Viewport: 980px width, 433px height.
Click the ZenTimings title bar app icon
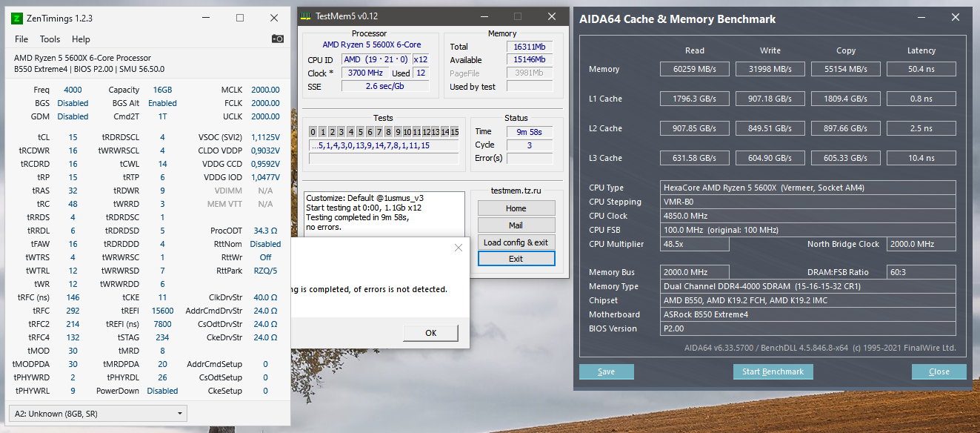coord(17,18)
